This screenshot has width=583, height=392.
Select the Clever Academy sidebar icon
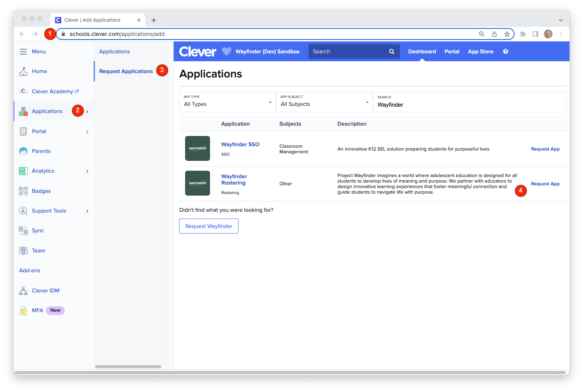click(x=23, y=91)
